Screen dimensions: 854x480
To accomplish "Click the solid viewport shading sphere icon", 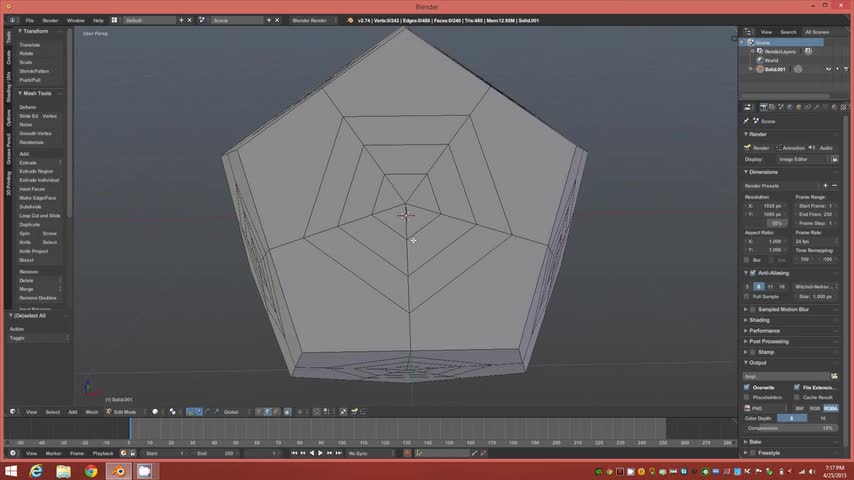I will pyautogui.click(x=155, y=412).
